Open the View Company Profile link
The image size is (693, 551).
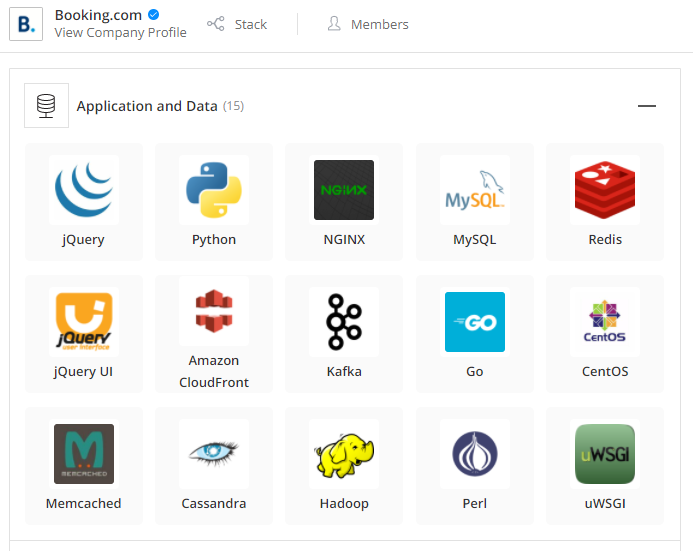coord(121,33)
